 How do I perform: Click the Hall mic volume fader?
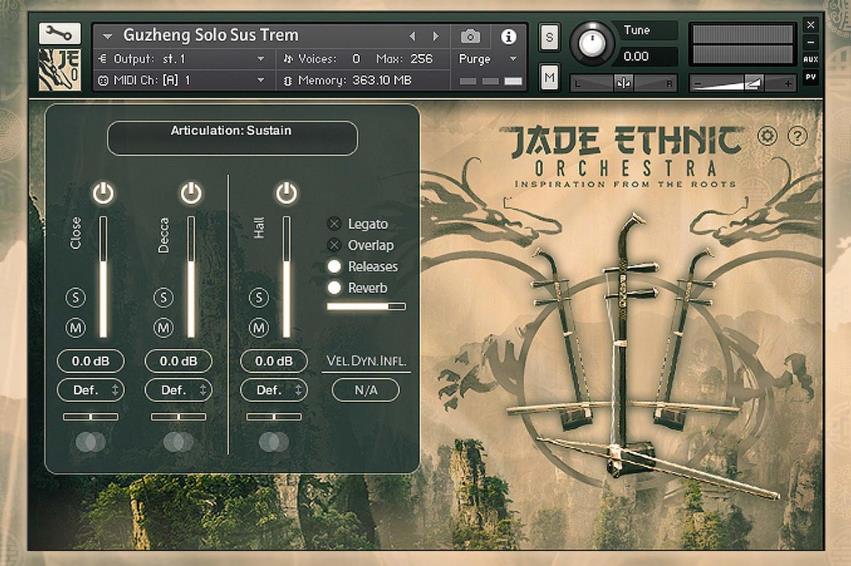286,277
